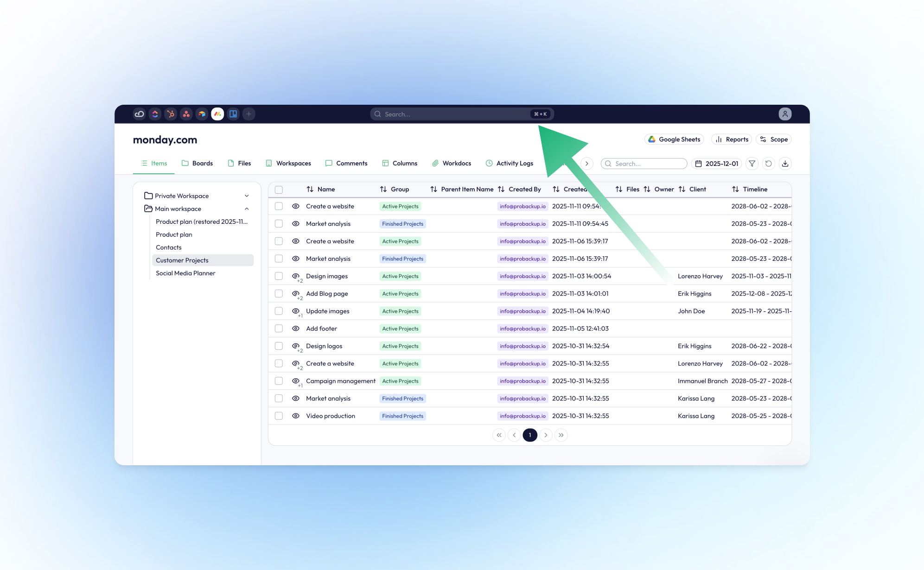This screenshot has width=924, height=570.
Task: Open the HubSpot integration icon
Action: pos(171,114)
